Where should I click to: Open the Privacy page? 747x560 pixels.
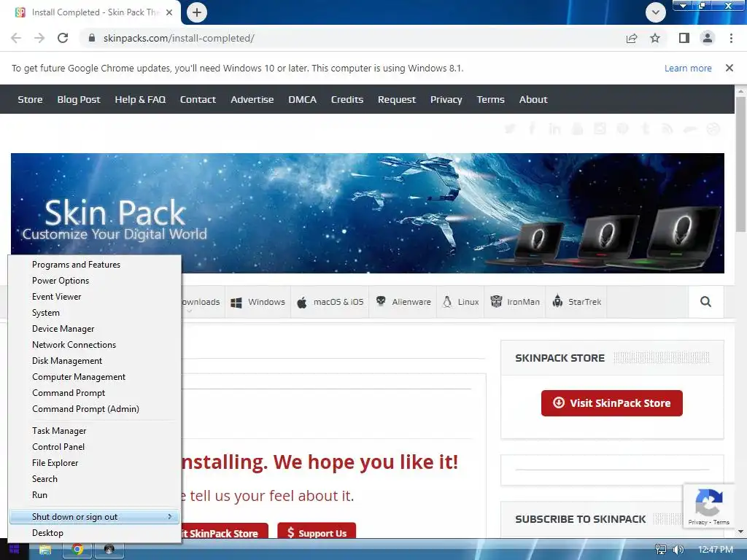click(x=446, y=99)
